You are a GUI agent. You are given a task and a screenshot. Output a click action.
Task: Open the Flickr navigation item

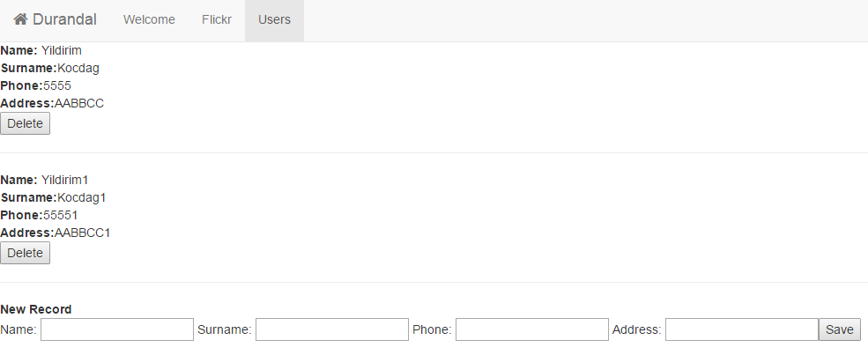(217, 20)
